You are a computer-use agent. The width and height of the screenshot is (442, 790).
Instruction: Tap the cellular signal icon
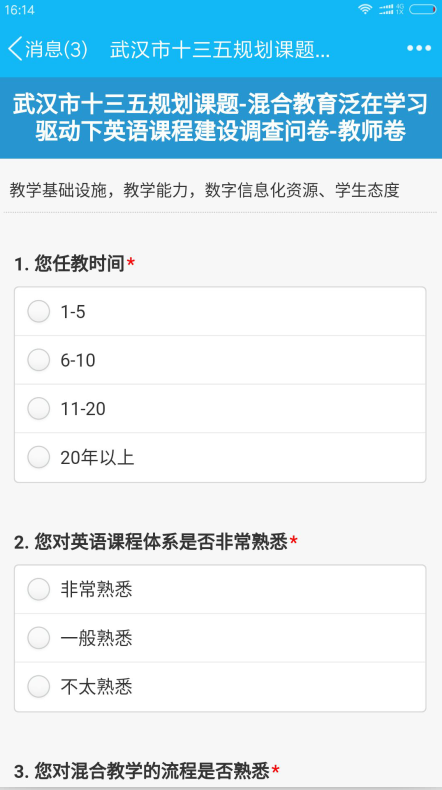386,9
